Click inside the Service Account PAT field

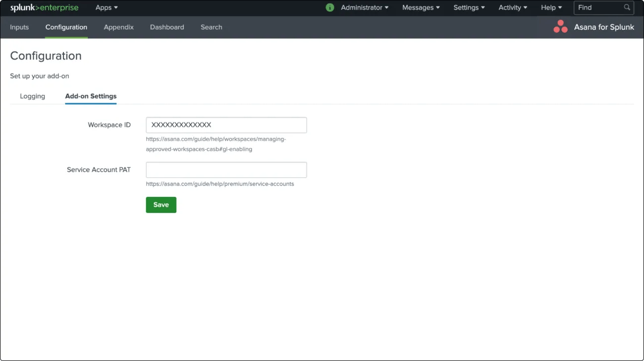[226, 170]
